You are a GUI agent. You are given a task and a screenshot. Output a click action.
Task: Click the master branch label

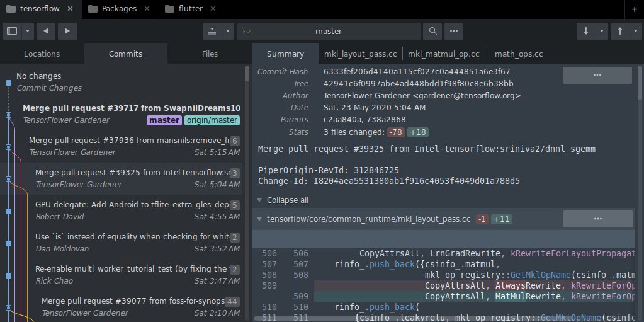pos(164,120)
